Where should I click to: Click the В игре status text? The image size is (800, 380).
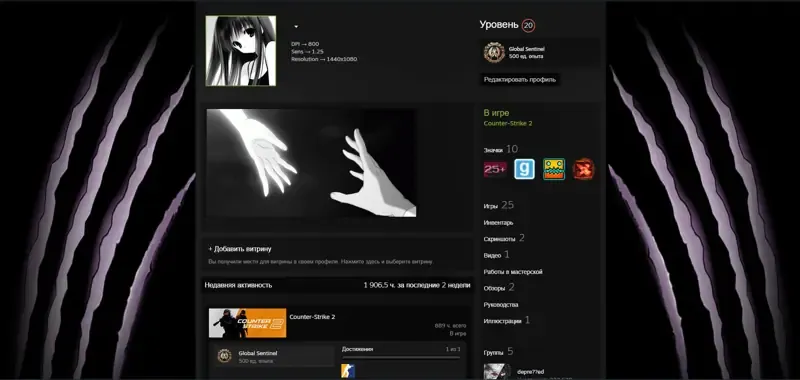496,113
